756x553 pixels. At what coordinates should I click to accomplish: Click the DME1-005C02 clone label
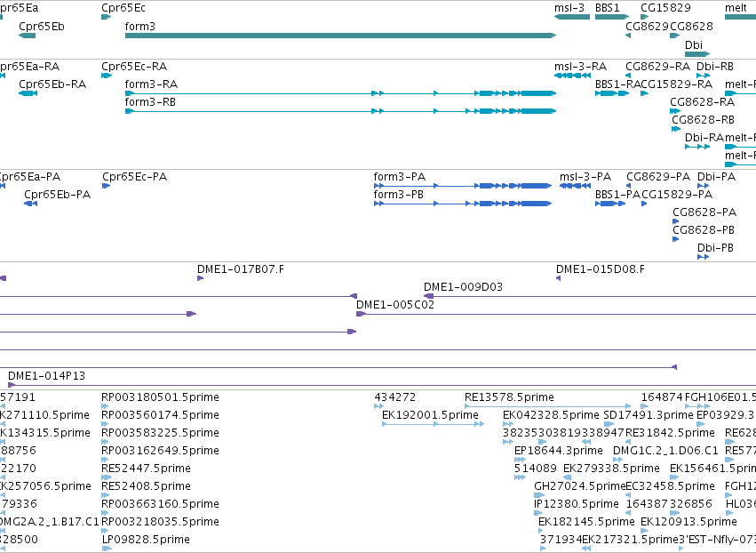point(394,306)
